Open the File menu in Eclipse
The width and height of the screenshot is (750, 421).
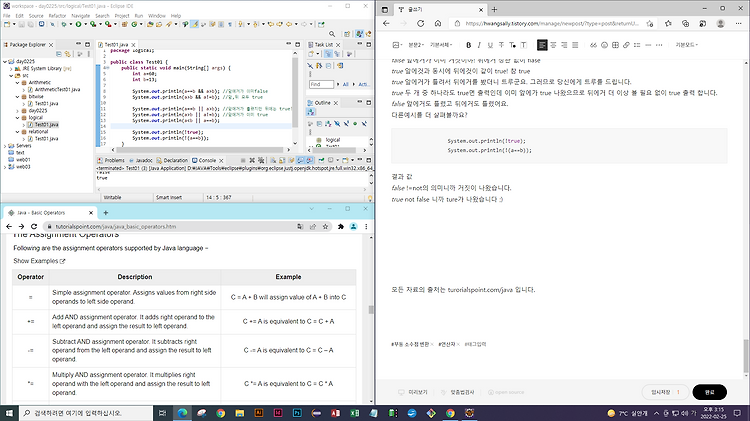[7, 16]
